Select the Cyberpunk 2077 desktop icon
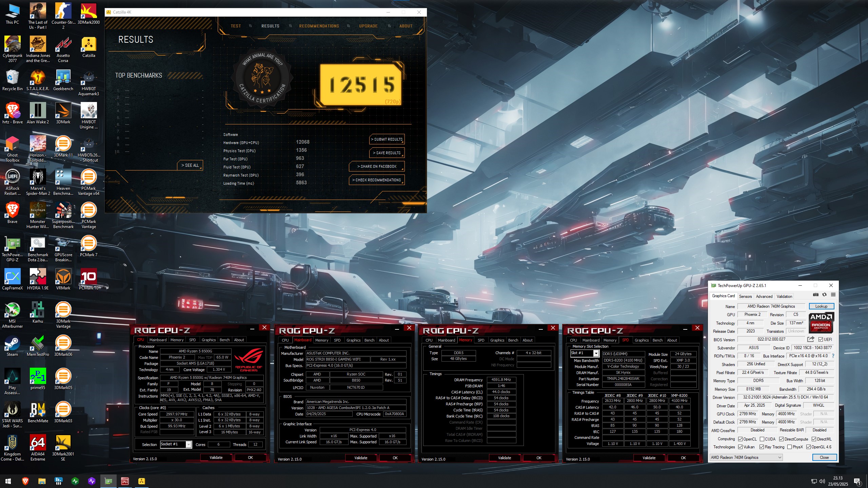Screen dimensions: 868x488 [13, 49]
